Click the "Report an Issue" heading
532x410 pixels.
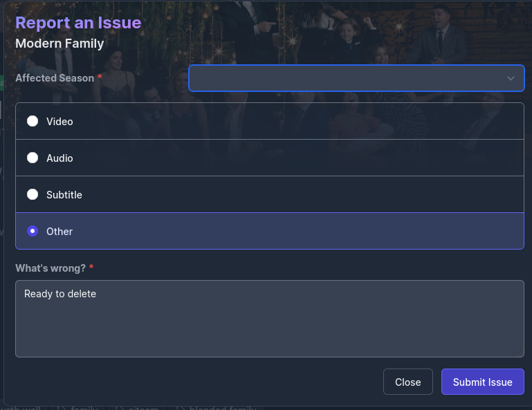[78, 23]
